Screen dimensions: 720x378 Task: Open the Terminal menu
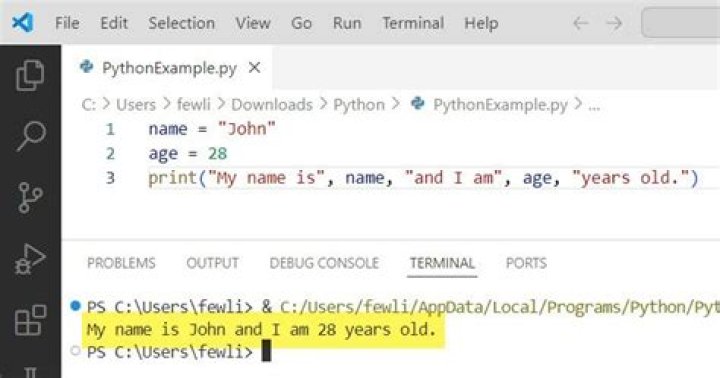click(x=413, y=23)
